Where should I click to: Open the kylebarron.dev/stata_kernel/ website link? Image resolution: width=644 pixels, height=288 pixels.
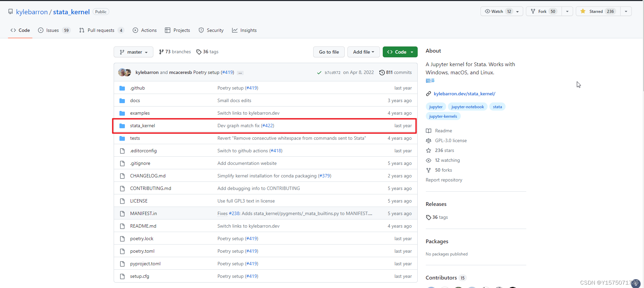(x=465, y=94)
